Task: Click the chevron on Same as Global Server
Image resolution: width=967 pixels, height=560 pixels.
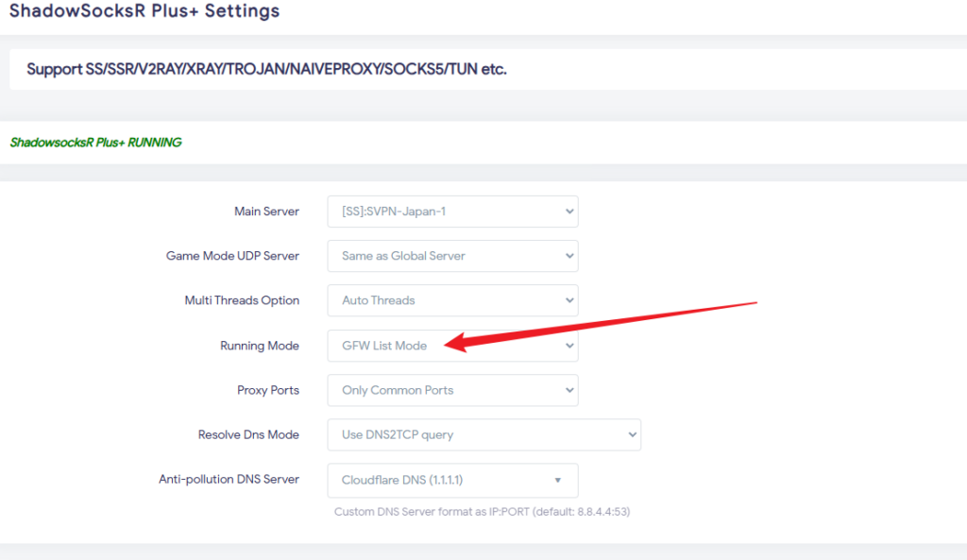Action: pos(569,256)
